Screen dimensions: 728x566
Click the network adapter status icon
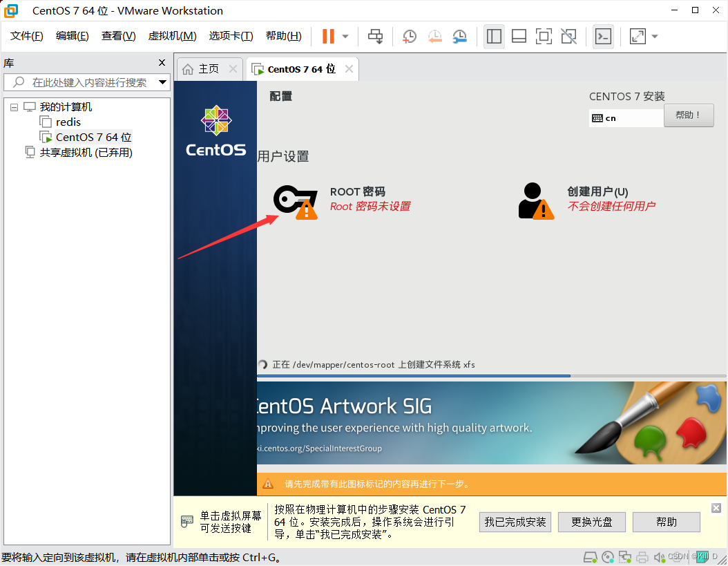coord(625,556)
